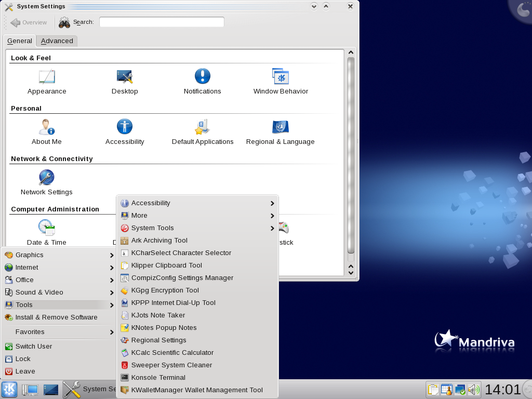Expand Favorites submenu
Image resolution: width=532 pixels, height=399 pixels.
(59, 332)
